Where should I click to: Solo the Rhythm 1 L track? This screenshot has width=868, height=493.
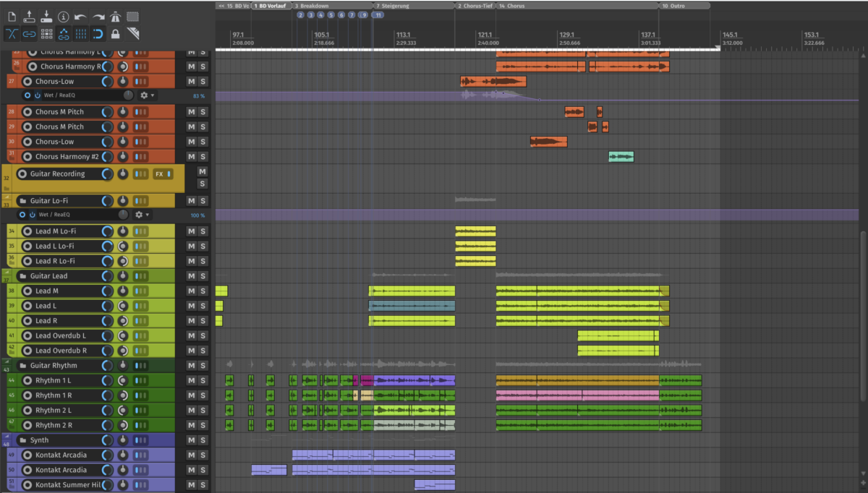point(203,380)
